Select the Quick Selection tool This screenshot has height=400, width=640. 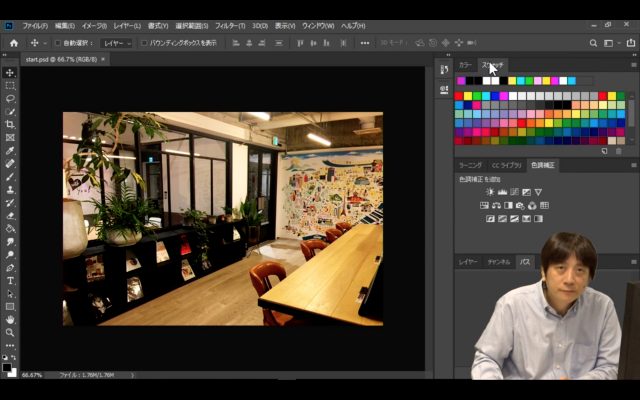pyautogui.click(x=10, y=111)
